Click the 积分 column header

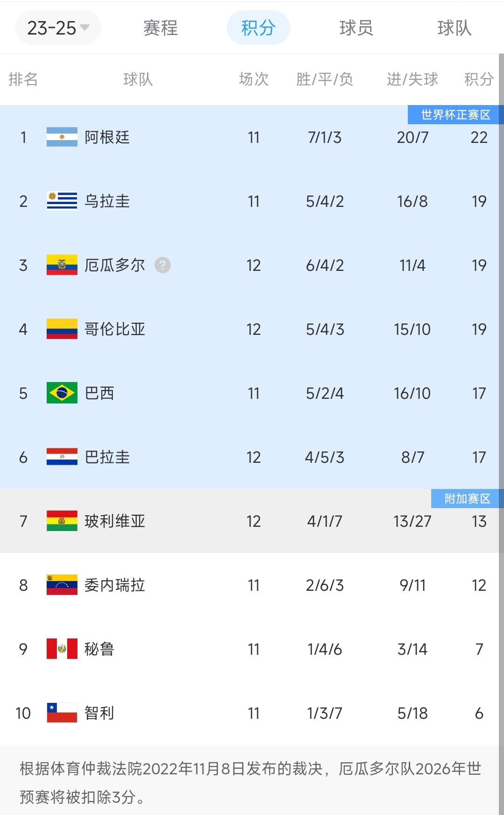point(479,79)
